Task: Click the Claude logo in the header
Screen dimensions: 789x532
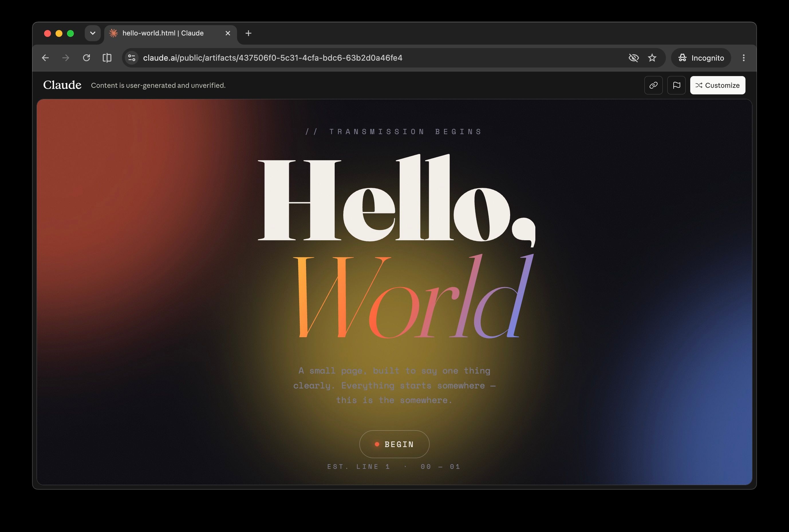Action: (62, 85)
